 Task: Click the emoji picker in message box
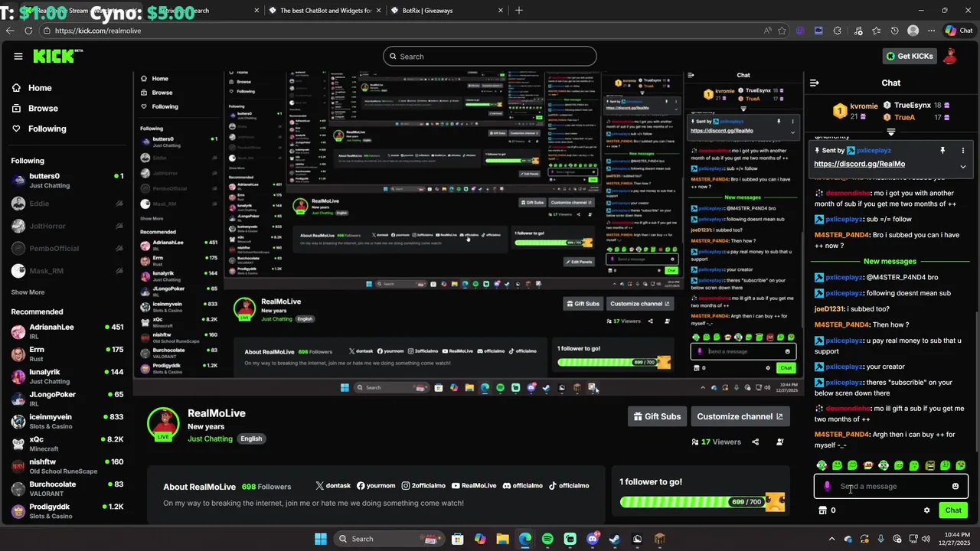(955, 486)
